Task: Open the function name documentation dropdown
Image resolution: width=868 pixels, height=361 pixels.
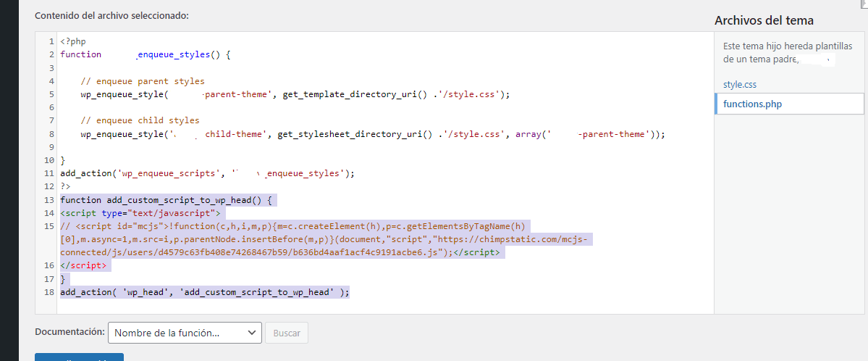Action: [x=185, y=333]
